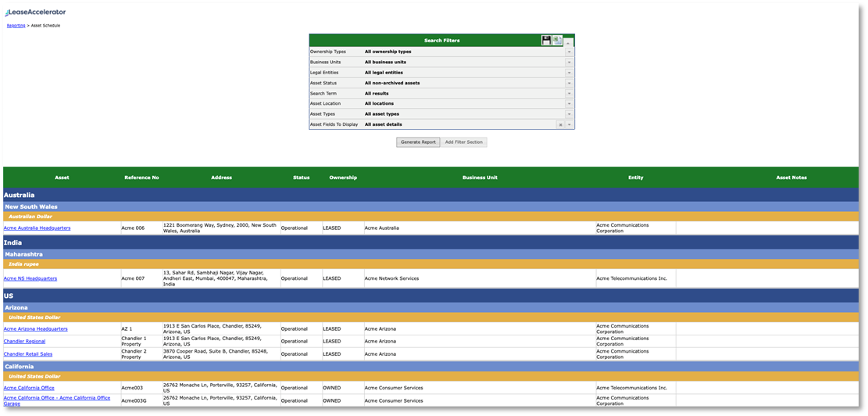This screenshot has width=868, height=416.
Task: Open Acme Arizona Headquarters asset link
Action: [x=35, y=329]
